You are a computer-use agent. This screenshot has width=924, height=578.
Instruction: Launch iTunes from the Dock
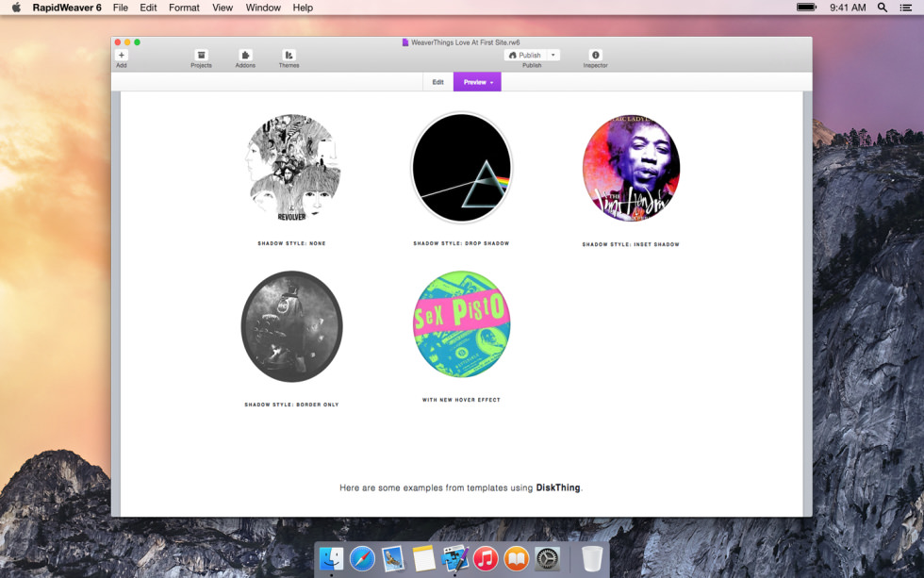(486, 558)
